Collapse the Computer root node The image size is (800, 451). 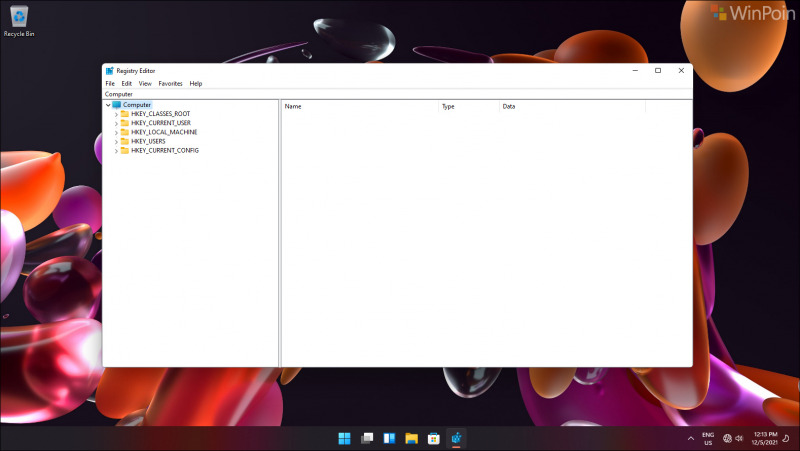(x=108, y=105)
